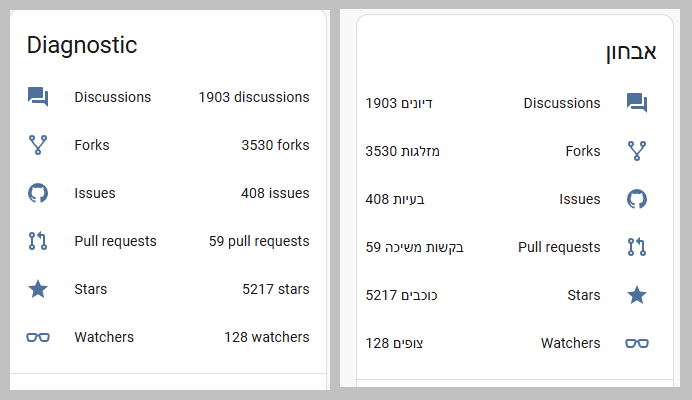
Task: Click the Pull requests icon in the Hebrew card
Action: 637,247
